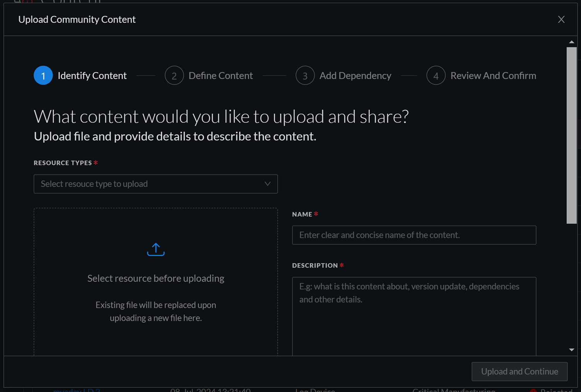Click the Resource Types field label
This screenshot has width=581, height=392.
coord(63,163)
